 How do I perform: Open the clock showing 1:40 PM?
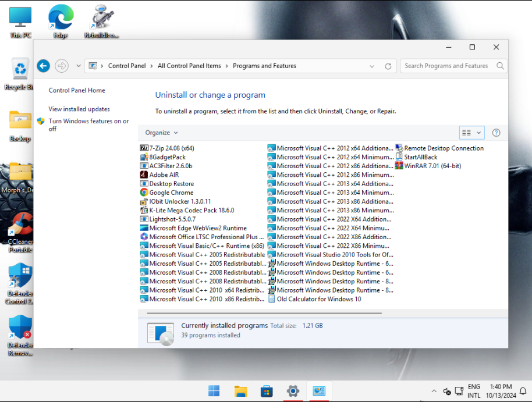coord(501,391)
